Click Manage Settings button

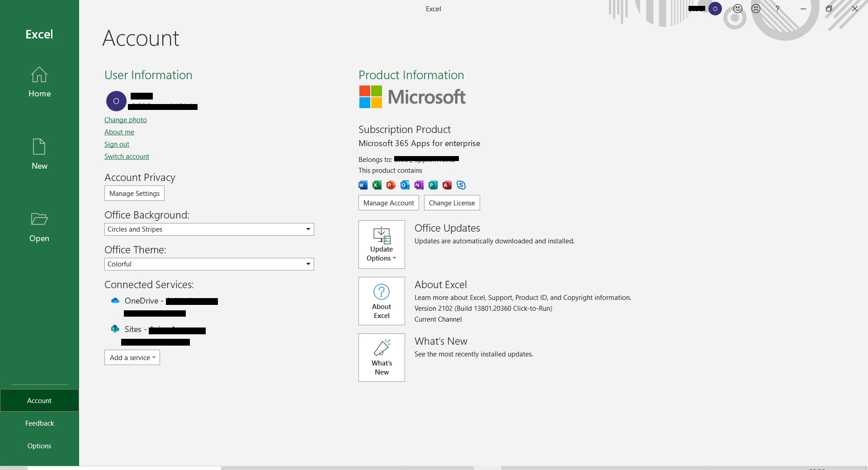click(134, 193)
